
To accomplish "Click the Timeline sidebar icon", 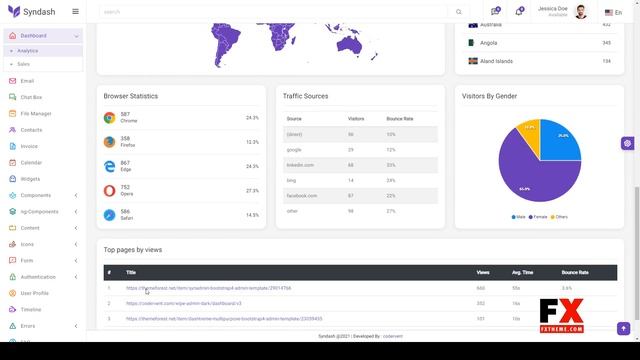I will tap(13, 309).
